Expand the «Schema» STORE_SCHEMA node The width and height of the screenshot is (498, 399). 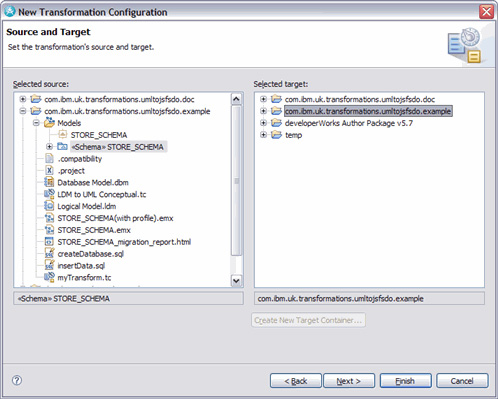[49, 147]
